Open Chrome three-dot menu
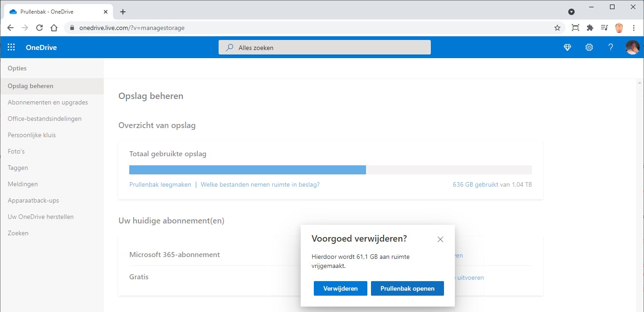The width and height of the screenshot is (644, 312). (634, 28)
